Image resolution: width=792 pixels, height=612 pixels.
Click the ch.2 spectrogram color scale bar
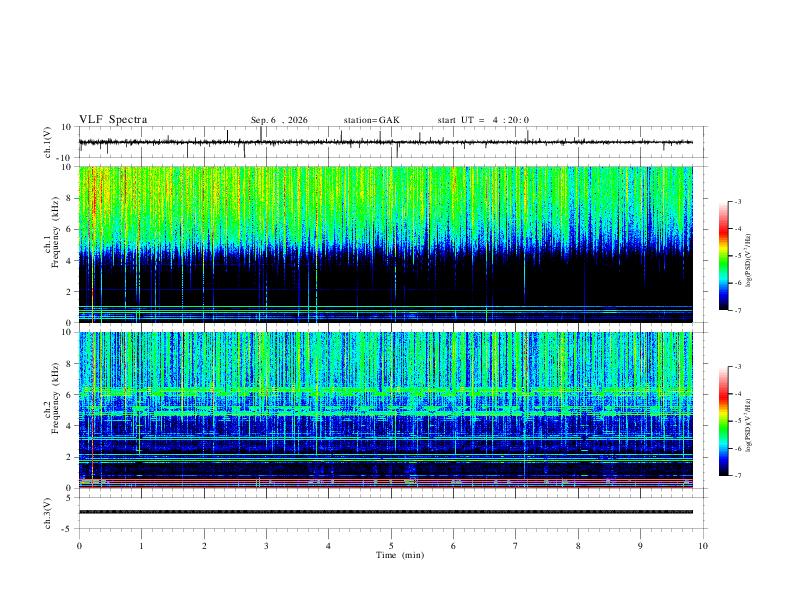pyautogui.click(x=723, y=421)
